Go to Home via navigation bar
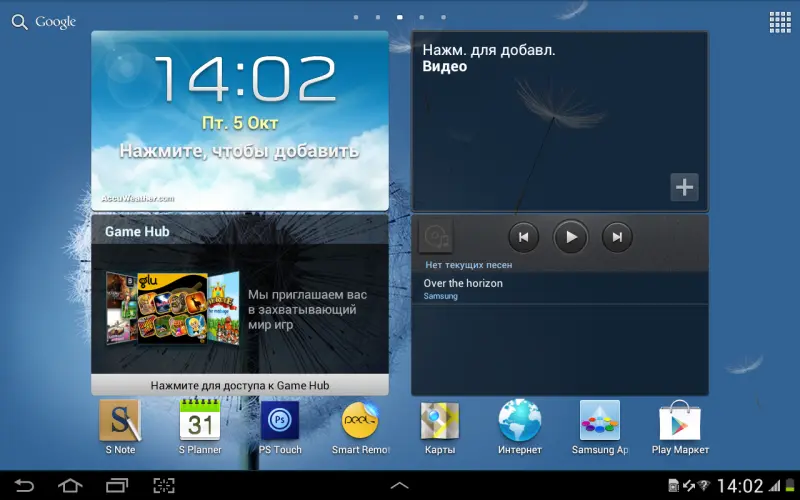Image resolution: width=800 pixels, height=500 pixels. [x=70, y=485]
